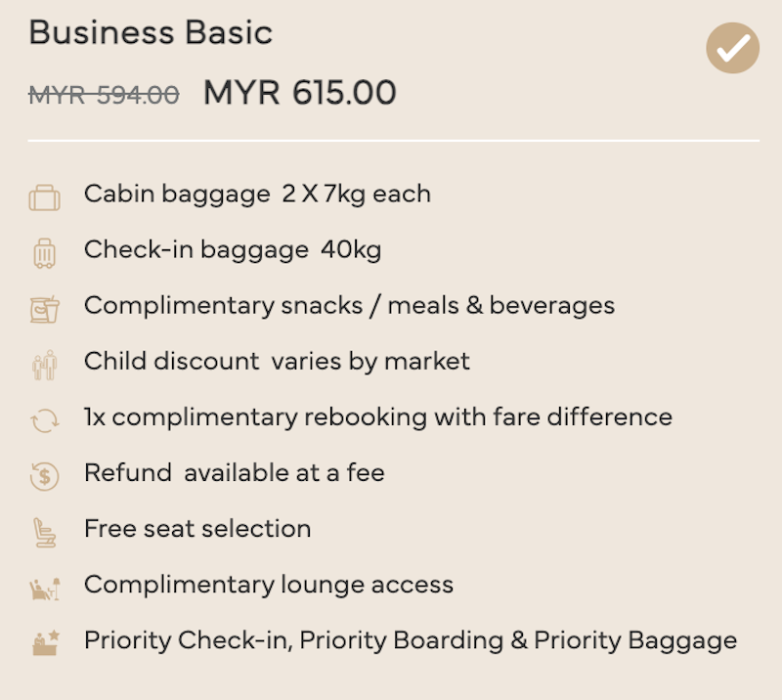Click the rebooking circular arrows icon

tap(44, 420)
